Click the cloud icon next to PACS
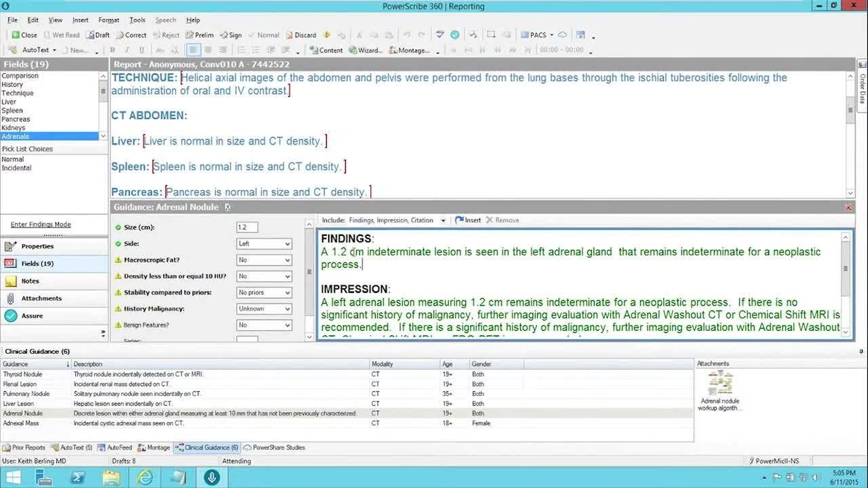The image size is (868, 488). [562, 35]
